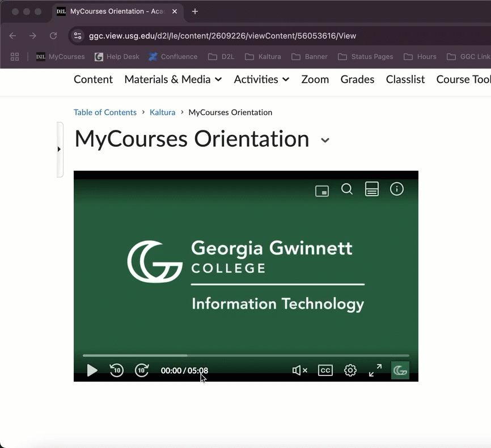Toggle picture-in-picture mode icon

tap(322, 191)
